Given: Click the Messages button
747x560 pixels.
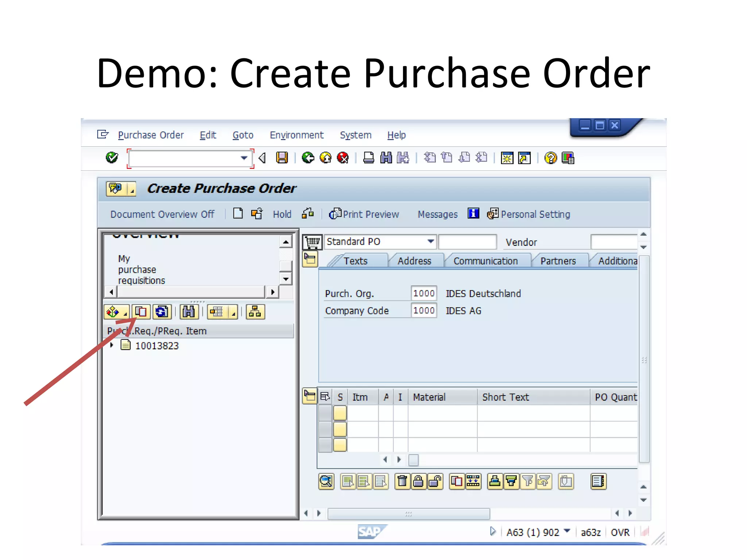Looking at the screenshot, I should coord(438,214).
